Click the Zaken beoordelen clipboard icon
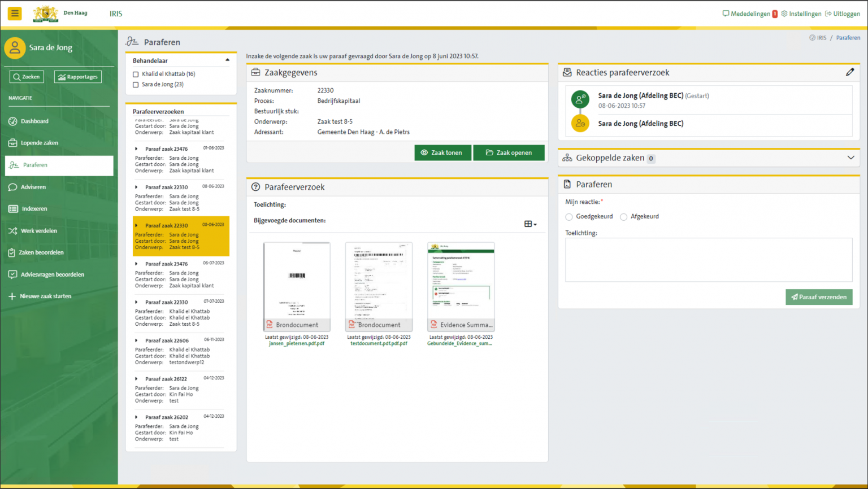Viewport: 868px width, 489px height. pos(12,252)
